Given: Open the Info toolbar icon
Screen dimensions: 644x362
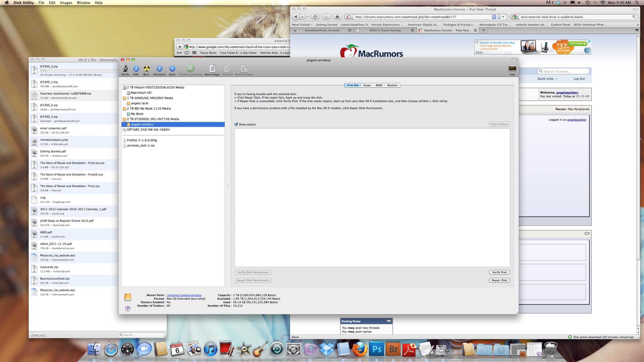Looking at the screenshot, I should [136, 69].
